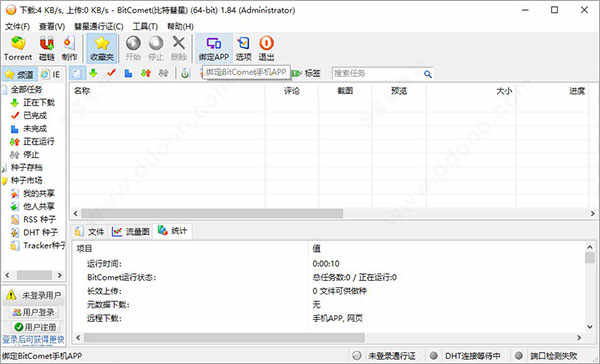This screenshot has width=600, height=364.
Task: Switch to the IE sidebar tab
Action: [51, 74]
